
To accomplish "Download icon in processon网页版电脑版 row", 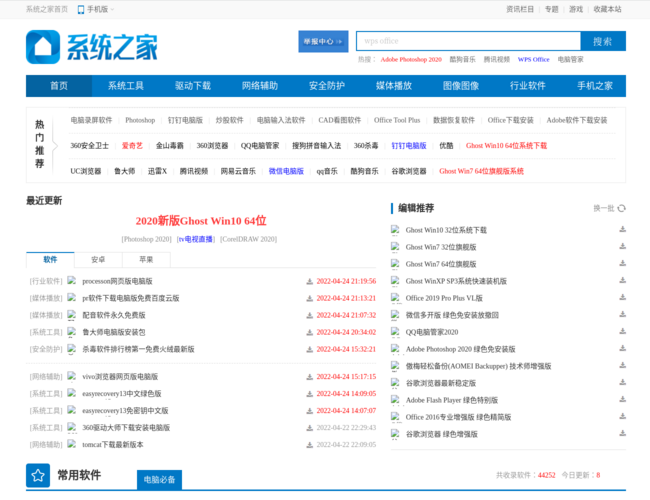I will [309, 282].
